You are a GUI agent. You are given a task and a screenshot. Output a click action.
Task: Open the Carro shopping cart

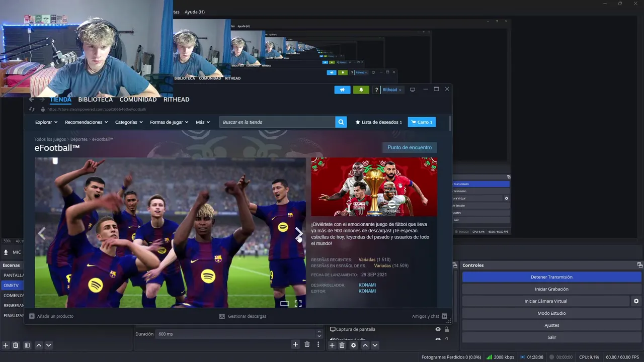pyautogui.click(x=422, y=122)
